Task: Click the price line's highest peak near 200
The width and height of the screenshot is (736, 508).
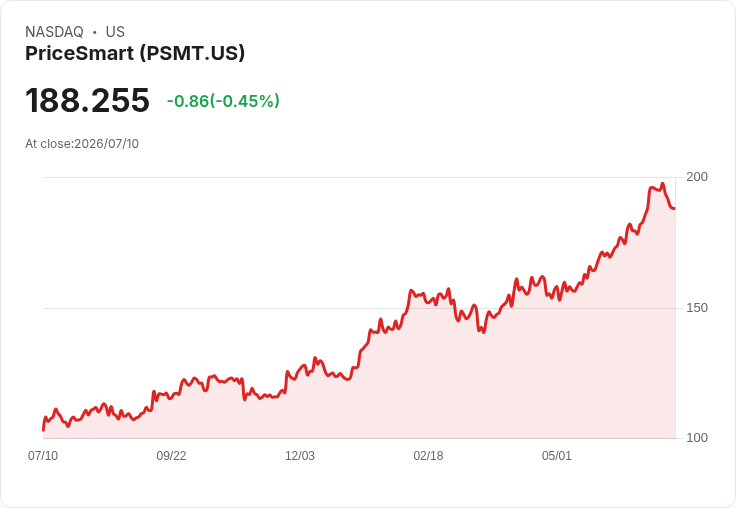Action: coord(662,184)
